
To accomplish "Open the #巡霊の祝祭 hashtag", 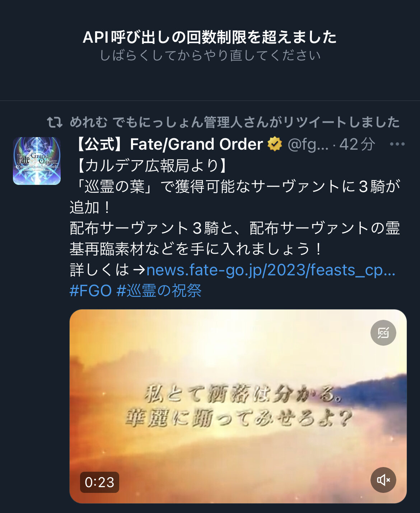I will click(159, 290).
